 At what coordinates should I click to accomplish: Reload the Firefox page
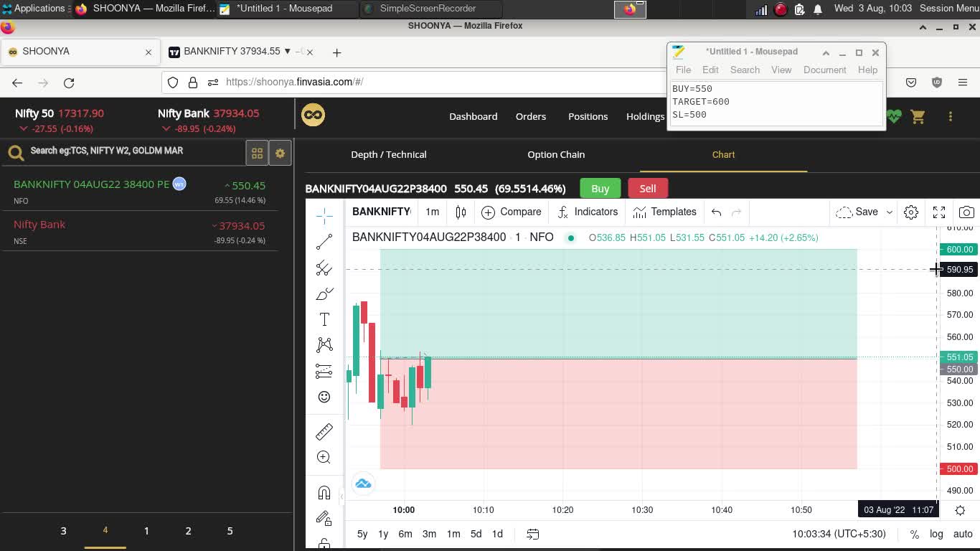pyautogui.click(x=69, y=83)
